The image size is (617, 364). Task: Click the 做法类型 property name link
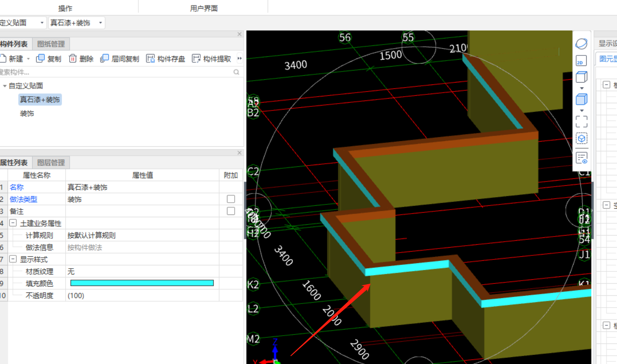pyautogui.click(x=23, y=199)
